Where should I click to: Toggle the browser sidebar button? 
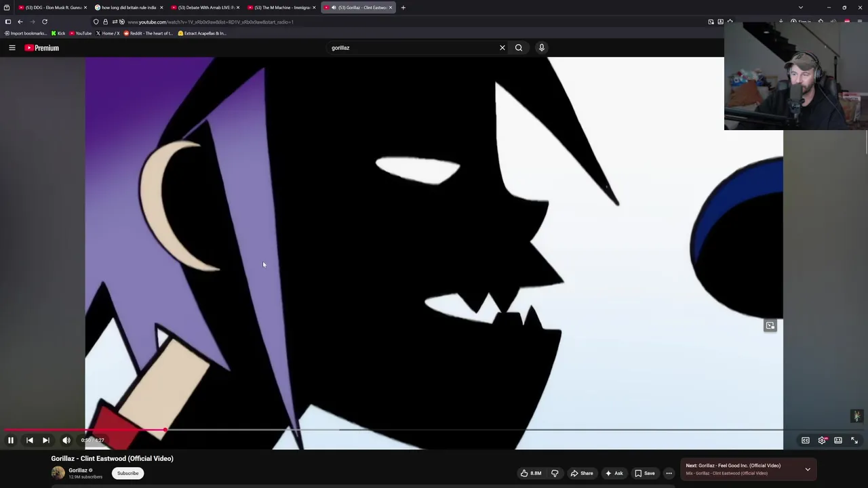click(8, 22)
